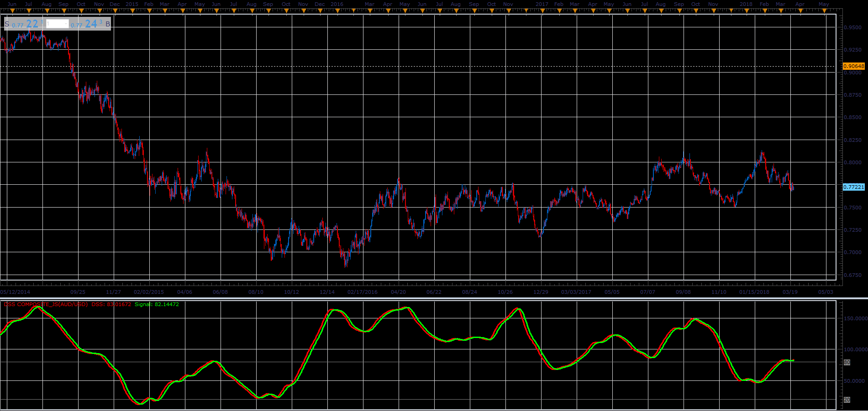
Task: Click the sell price 0.77 22 quote
Action: [28, 24]
